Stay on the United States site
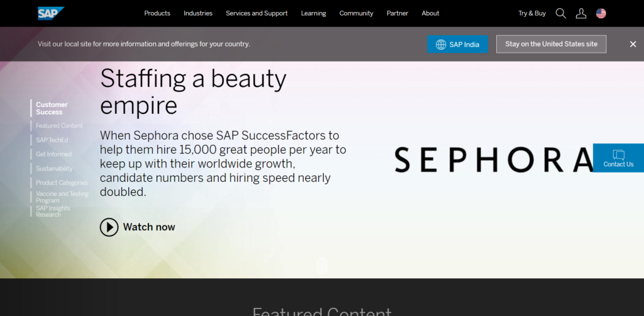The width and height of the screenshot is (644, 316). coord(551,44)
